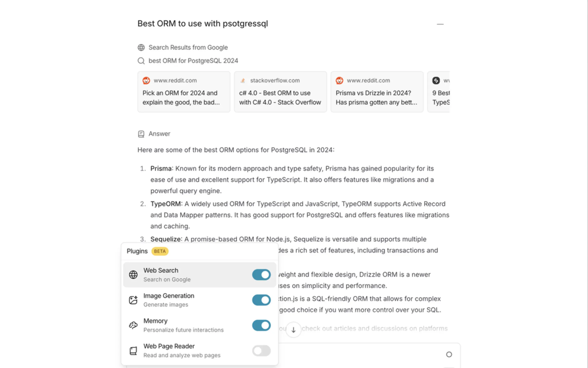The width and height of the screenshot is (588, 368).
Task: Click the Memory brain icon
Action: click(133, 325)
